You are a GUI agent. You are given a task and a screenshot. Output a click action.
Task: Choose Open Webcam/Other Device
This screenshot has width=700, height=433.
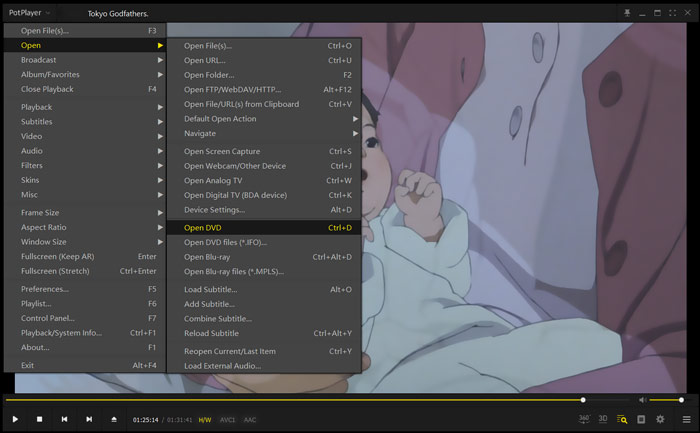[x=264, y=166]
